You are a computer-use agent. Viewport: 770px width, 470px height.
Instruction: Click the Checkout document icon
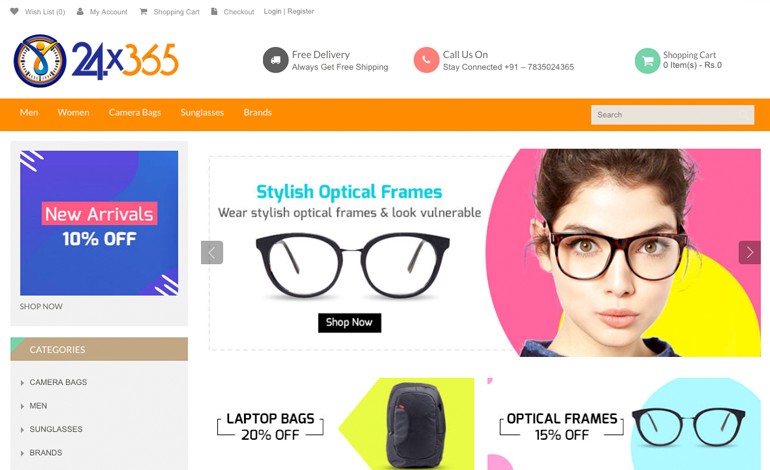coord(214,11)
